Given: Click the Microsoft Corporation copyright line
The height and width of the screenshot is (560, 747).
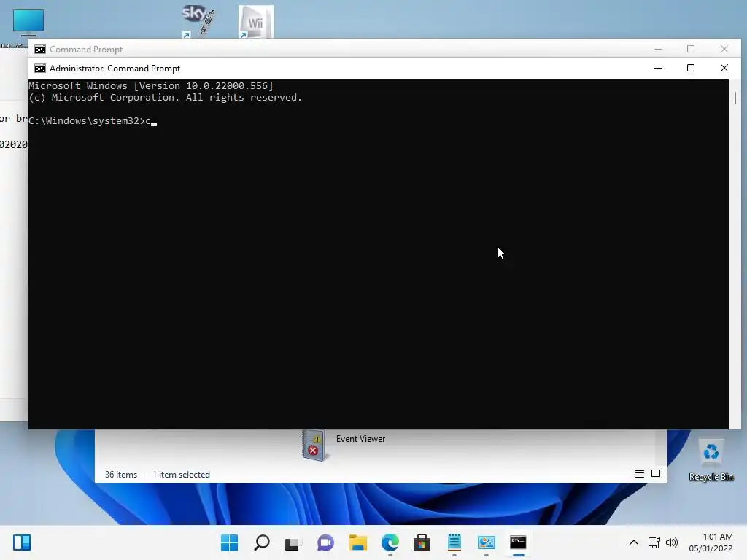Looking at the screenshot, I should coord(165,98).
